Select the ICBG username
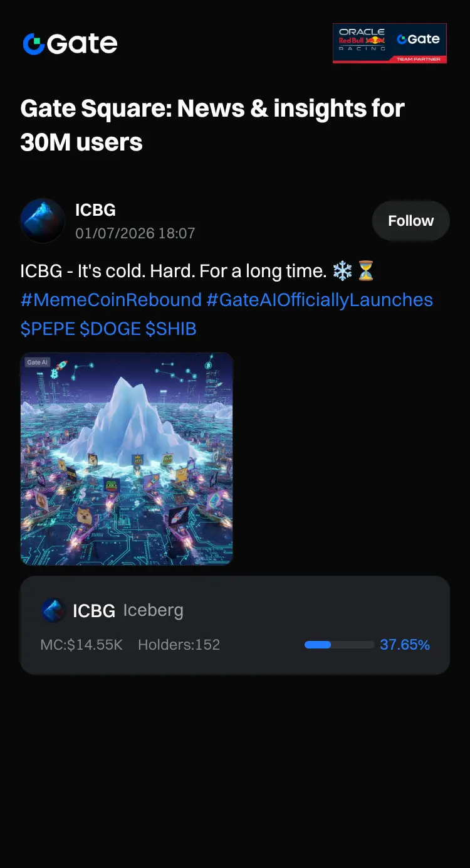The width and height of the screenshot is (470, 868). (95, 210)
